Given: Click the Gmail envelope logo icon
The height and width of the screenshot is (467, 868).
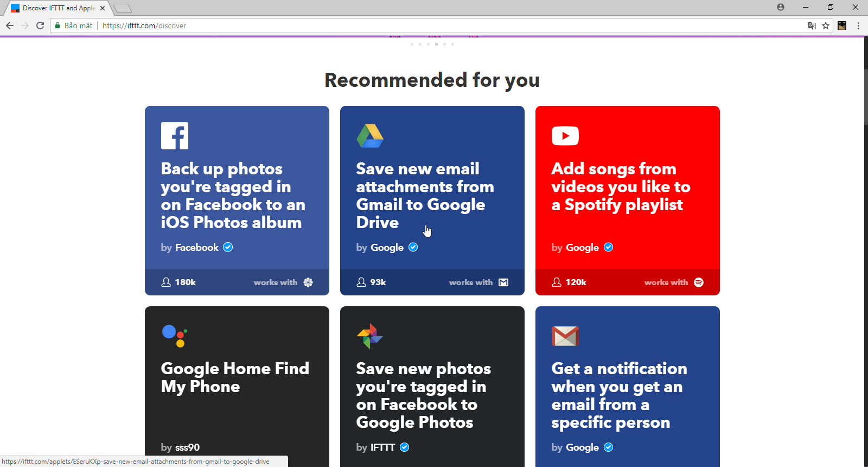Looking at the screenshot, I should click(565, 336).
